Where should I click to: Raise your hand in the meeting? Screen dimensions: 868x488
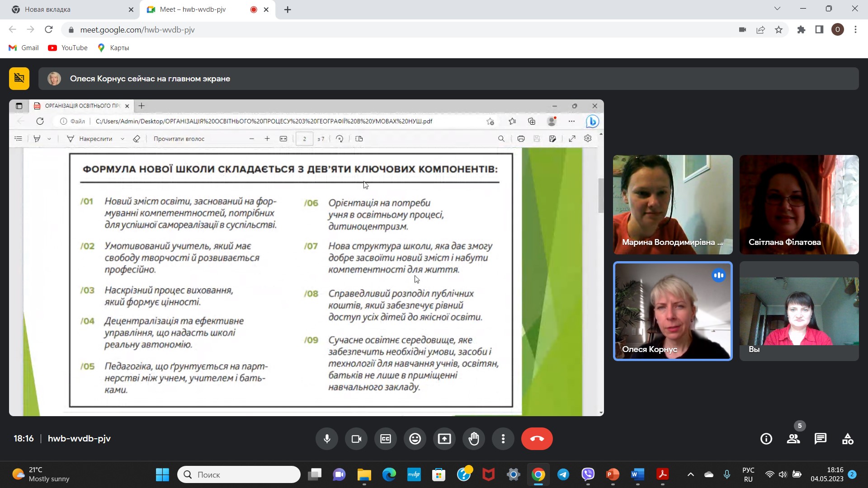[x=474, y=439]
